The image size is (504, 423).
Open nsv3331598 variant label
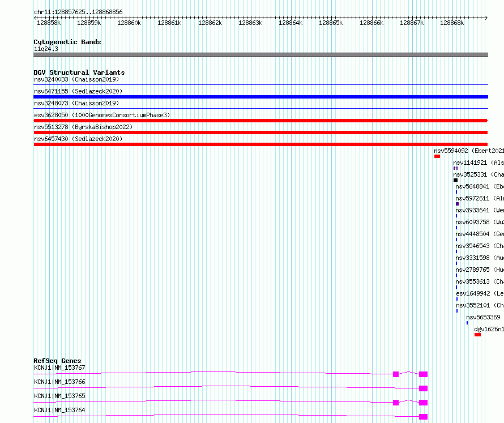[x=480, y=258]
